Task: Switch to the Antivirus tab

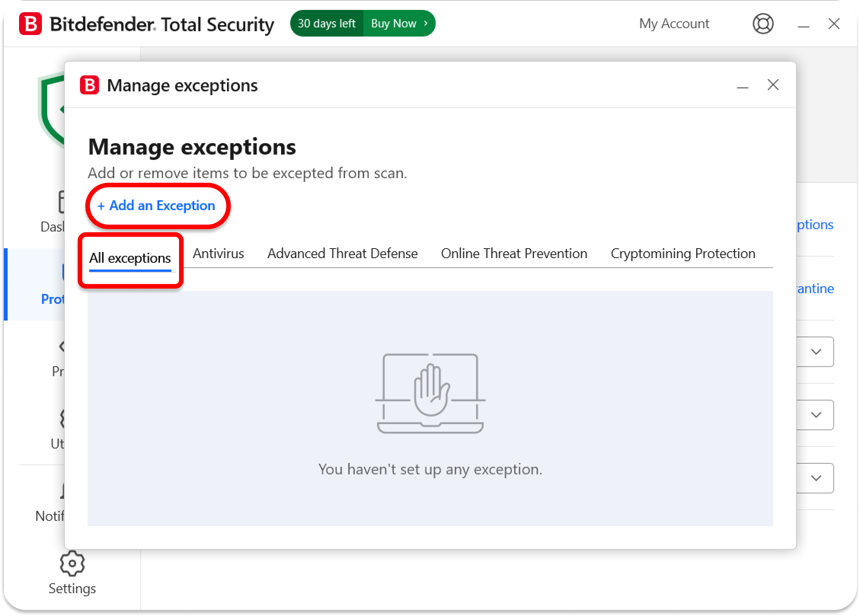Action: (218, 254)
